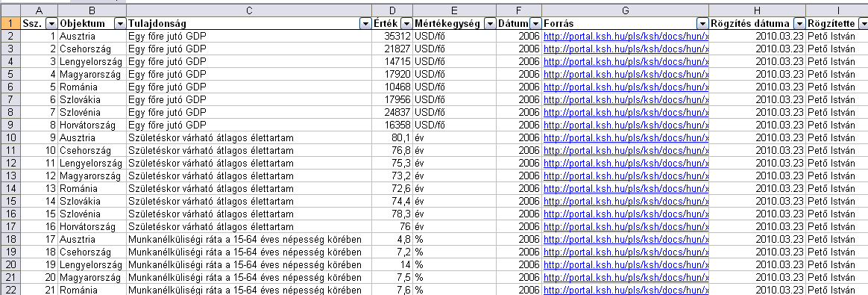Select the cell with value 24837
868x295 pixels.
[392, 112]
